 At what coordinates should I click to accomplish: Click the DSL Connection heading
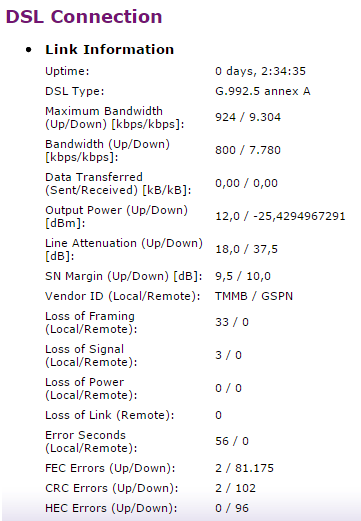pyautogui.click(x=84, y=17)
